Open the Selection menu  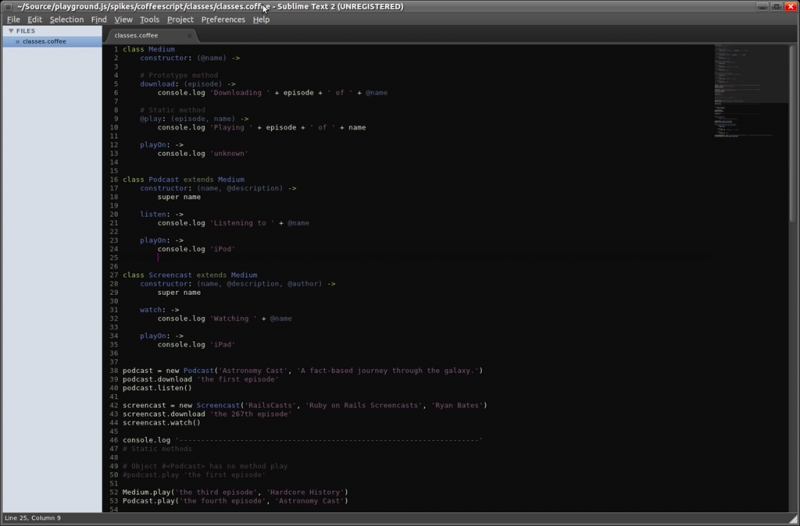coord(67,19)
